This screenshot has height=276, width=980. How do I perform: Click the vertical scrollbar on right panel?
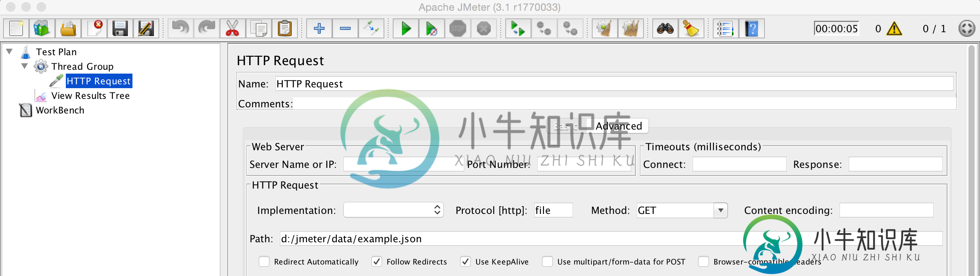(x=971, y=161)
